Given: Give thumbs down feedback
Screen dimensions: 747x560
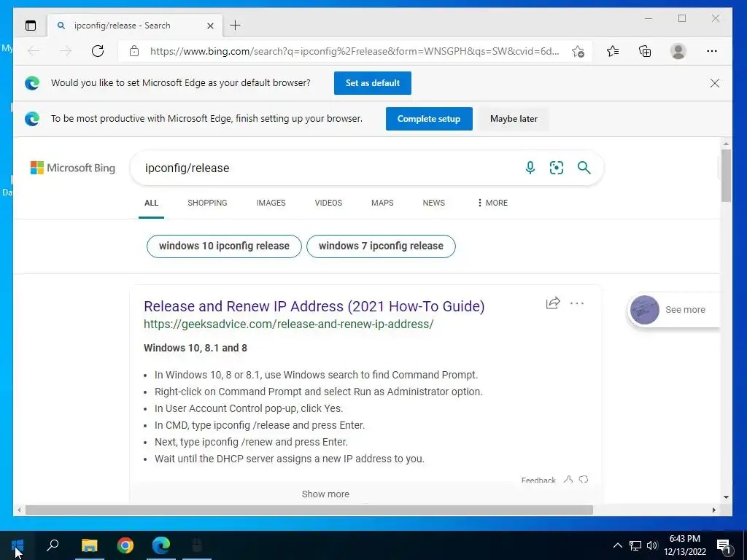Looking at the screenshot, I should 584,480.
